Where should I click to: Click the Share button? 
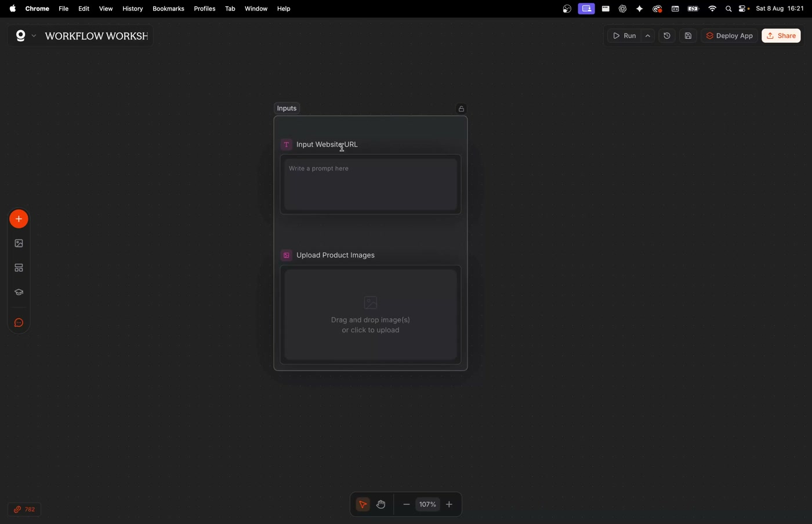click(781, 36)
